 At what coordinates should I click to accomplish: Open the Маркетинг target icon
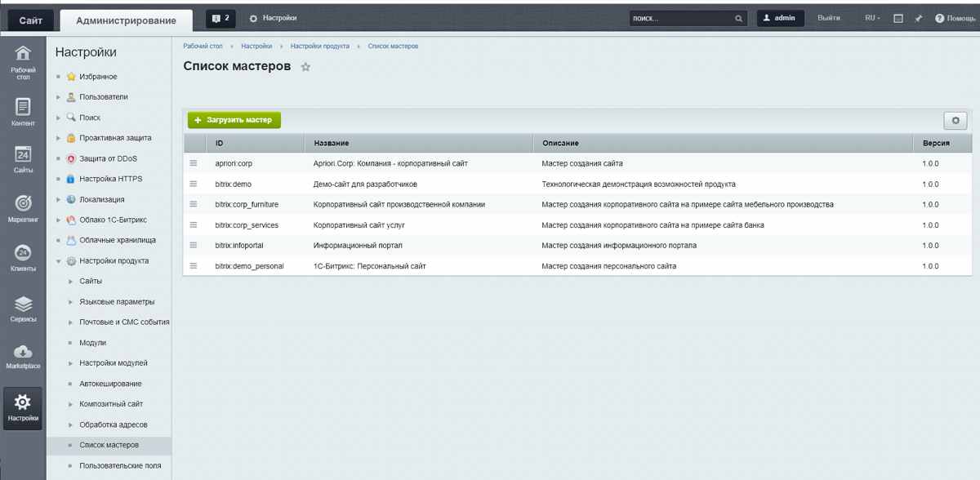[23, 204]
